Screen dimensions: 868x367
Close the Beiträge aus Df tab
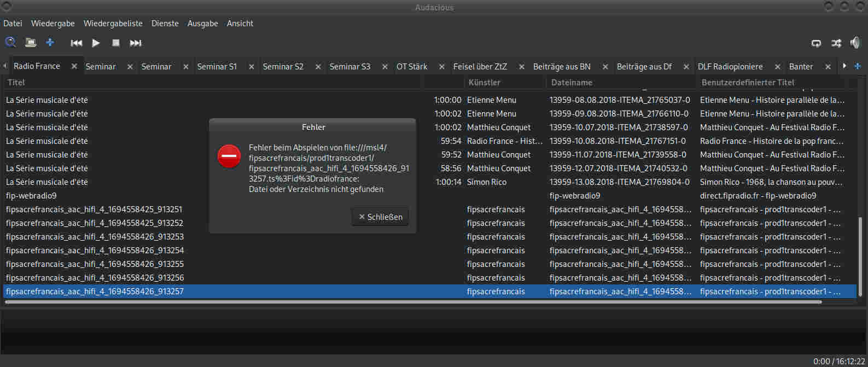(x=686, y=67)
